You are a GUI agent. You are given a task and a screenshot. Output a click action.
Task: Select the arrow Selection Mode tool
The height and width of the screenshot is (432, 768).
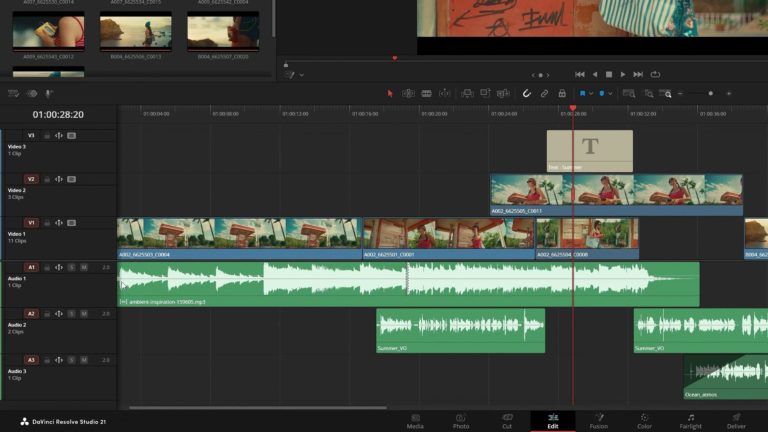pyautogui.click(x=390, y=94)
